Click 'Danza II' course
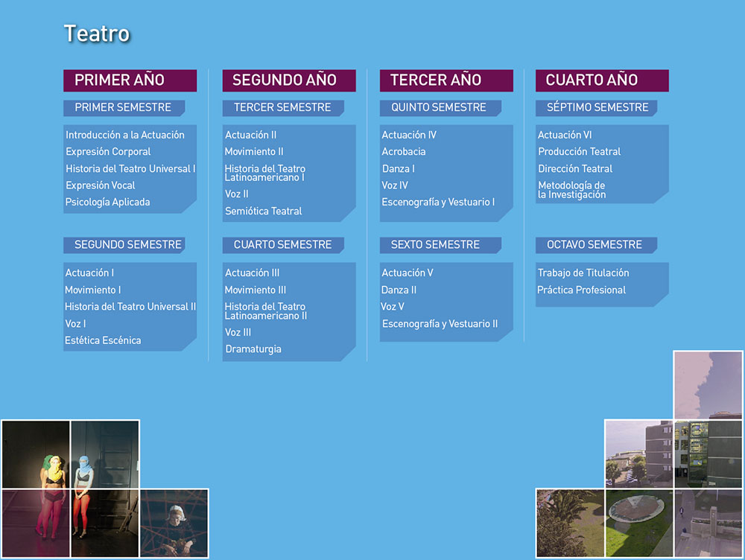 click(399, 290)
